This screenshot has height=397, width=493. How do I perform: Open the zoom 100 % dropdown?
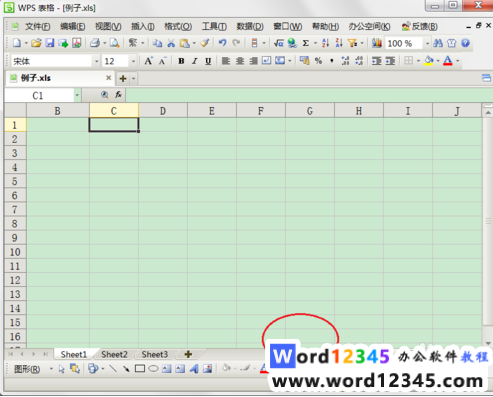pyautogui.click(x=427, y=43)
